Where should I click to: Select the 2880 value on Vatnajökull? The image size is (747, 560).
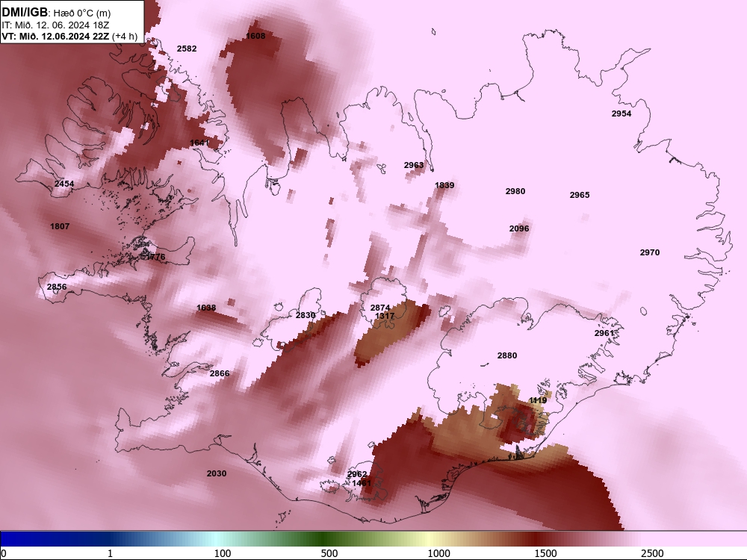pos(507,355)
